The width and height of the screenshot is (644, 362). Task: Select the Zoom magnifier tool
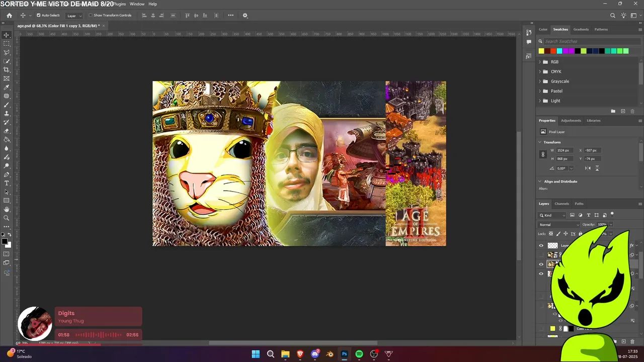[7, 218]
